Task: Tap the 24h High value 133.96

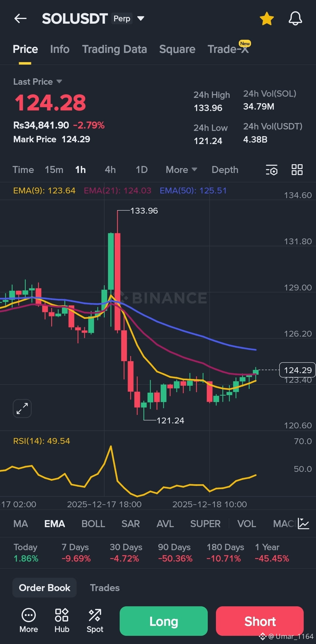Action: tap(208, 108)
